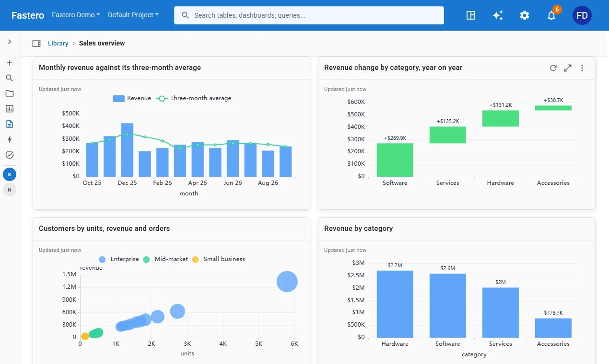Viewport: 609px width, 364px height.
Task: Refresh the Revenue change by category chart
Action: click(x=553, y=68)
